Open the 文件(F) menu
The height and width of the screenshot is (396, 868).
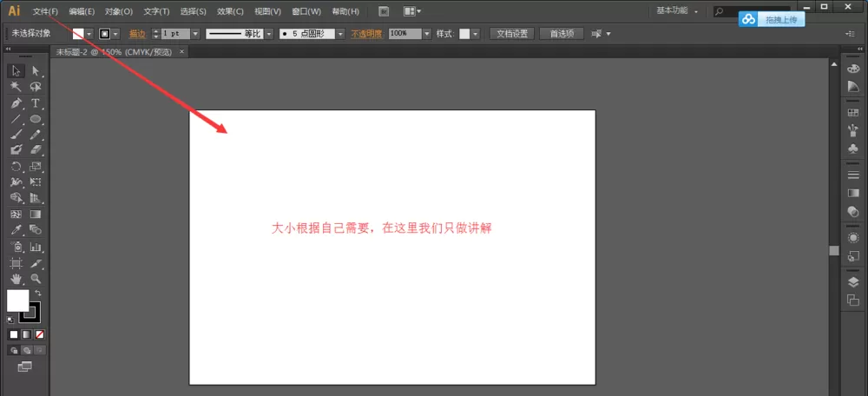click(45, 11)
